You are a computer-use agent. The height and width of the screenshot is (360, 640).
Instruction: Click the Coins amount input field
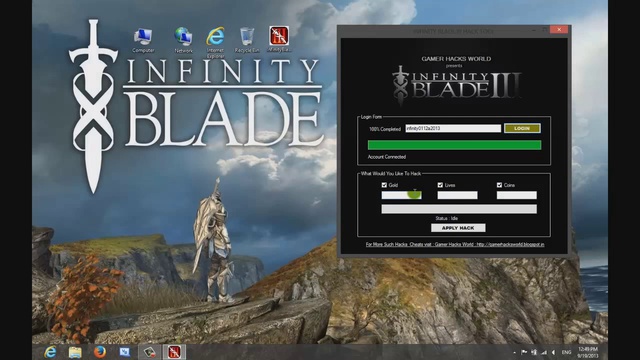tap(517, 195)
